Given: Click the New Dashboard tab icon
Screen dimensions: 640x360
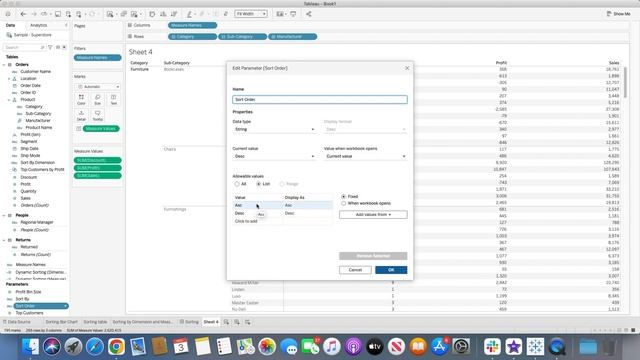Looking at the screenshot, I should pos(237,322).
